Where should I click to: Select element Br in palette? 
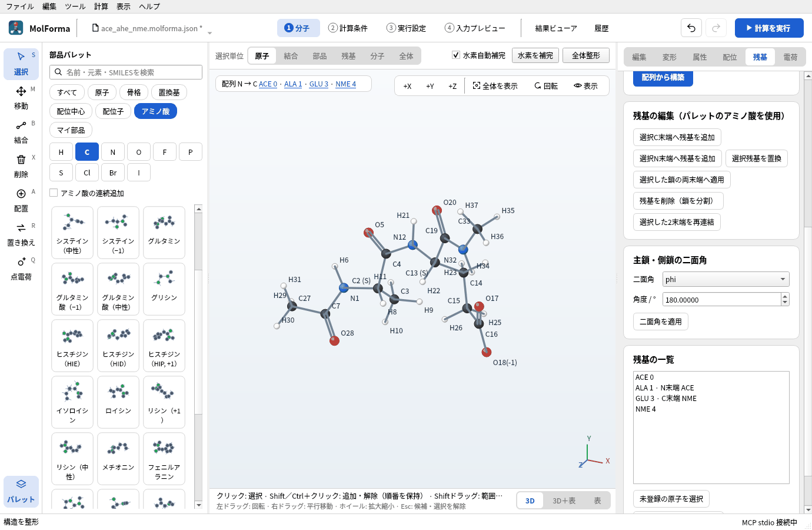point(113,173)
